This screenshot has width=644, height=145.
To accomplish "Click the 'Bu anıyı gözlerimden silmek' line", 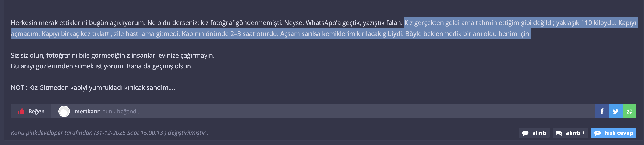I will click(102, 66).
